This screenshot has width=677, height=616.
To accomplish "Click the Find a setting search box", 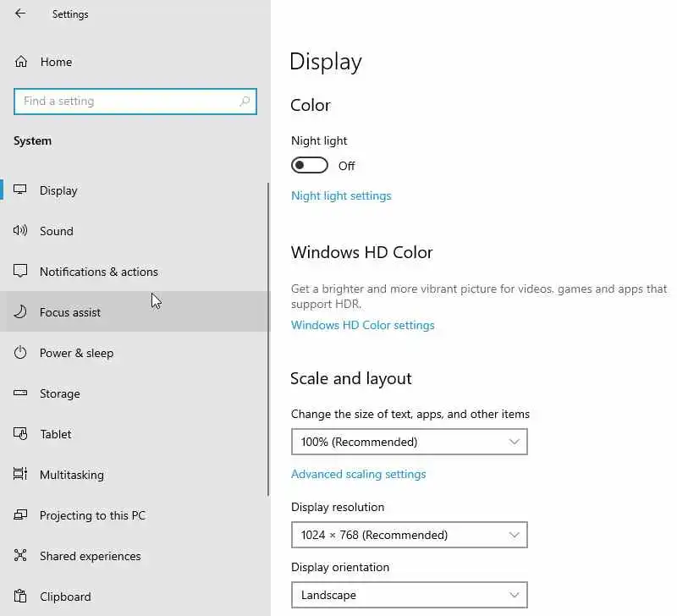I will tap(135, 102).
